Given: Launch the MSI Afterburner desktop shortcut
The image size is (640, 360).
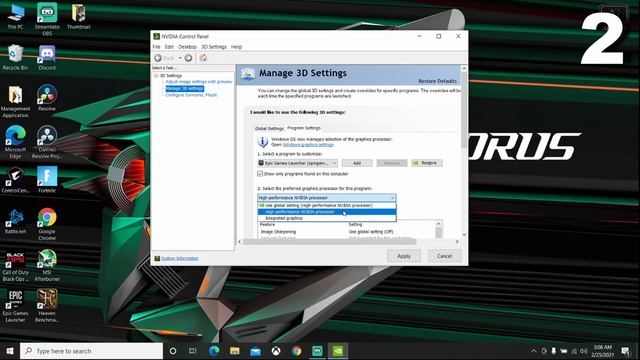Looking at the screenshot, I should pyautogui.click(x=47, y=265).
